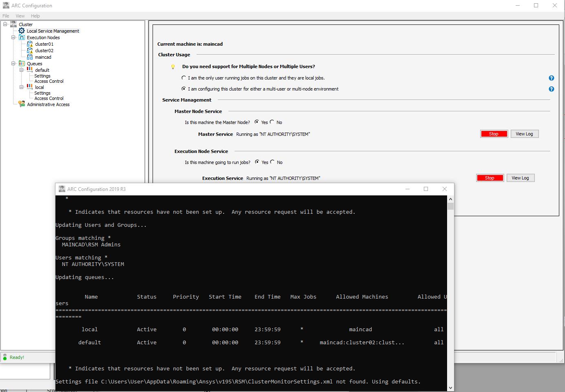Select the cluster01 node with warning icon

(30, 44)
